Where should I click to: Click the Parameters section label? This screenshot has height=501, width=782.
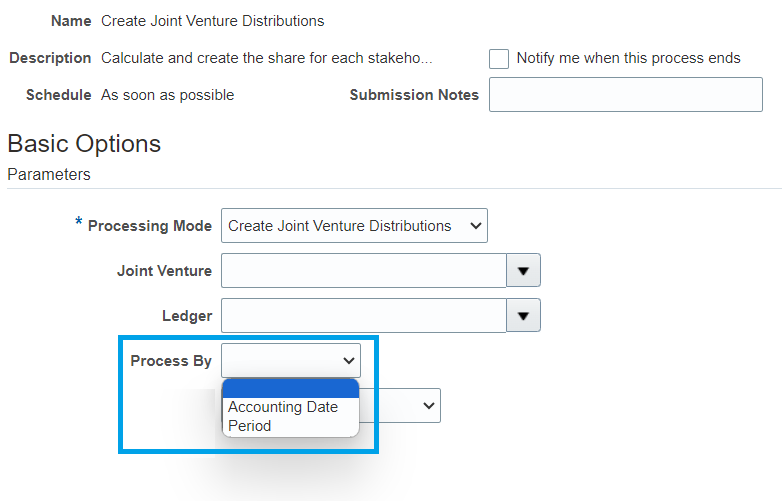click(x=49, y=174)
